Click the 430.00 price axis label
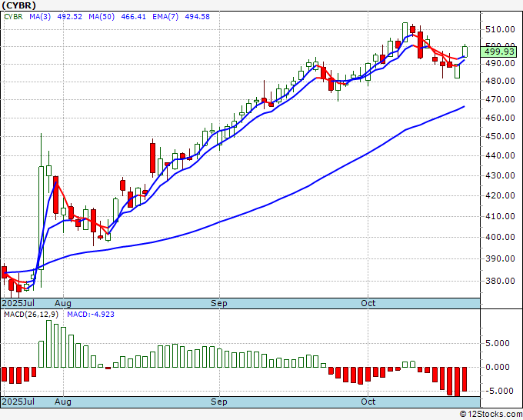This screenshot has width=523, height=420. point(500,175)
